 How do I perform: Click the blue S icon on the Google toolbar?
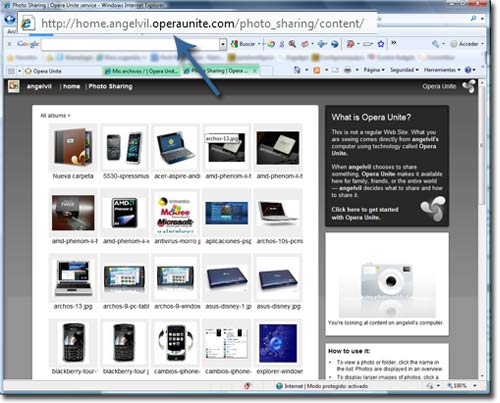(282, 44)
